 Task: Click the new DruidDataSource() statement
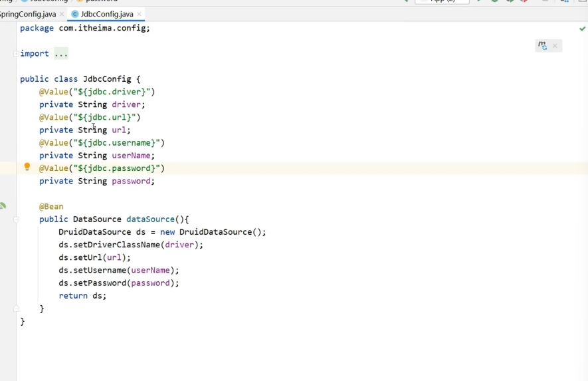(162, 232)
